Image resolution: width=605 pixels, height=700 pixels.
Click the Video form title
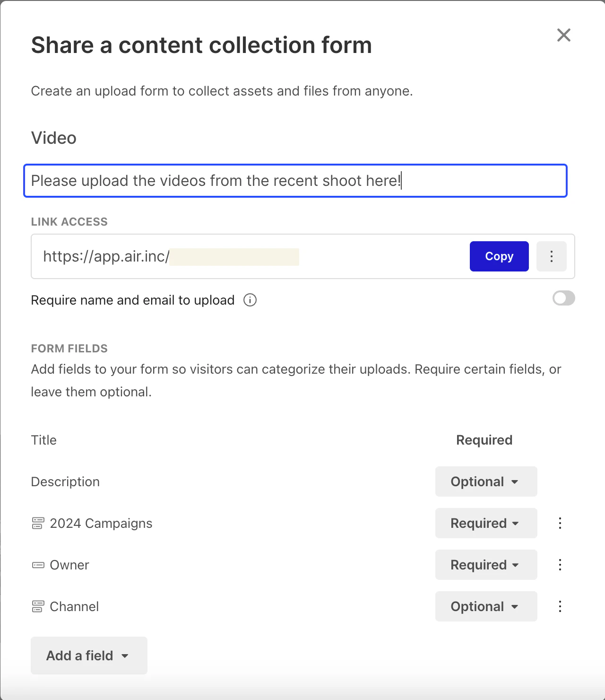point(54,138)
